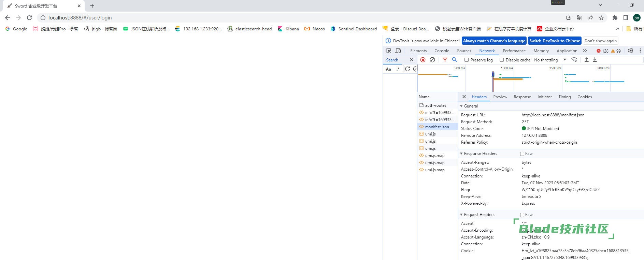Screen dimensions: 644x260
Task: Click the refresh search icon in Search panel
Action: [x=407, y=69]
